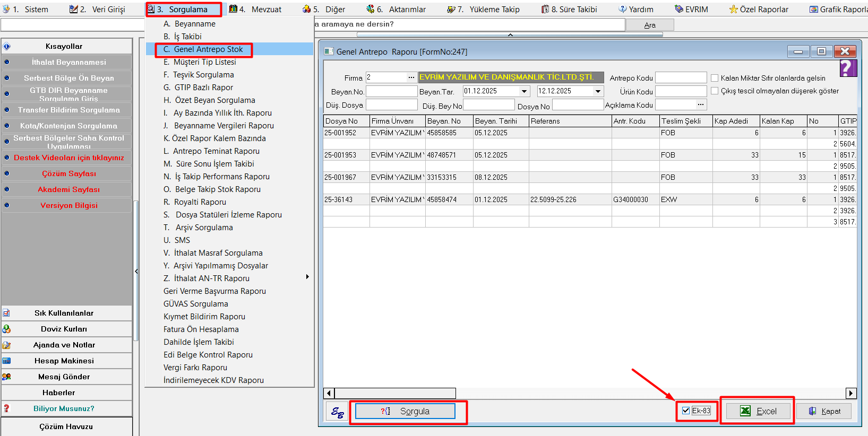Uncheck the Ek-83 checkbox
Viewport: 868px width, 436px height.
coord(686,411)
